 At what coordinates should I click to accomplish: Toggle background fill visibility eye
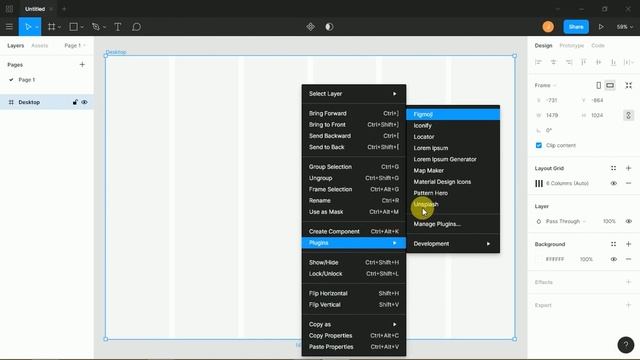[x=613, y=259]
